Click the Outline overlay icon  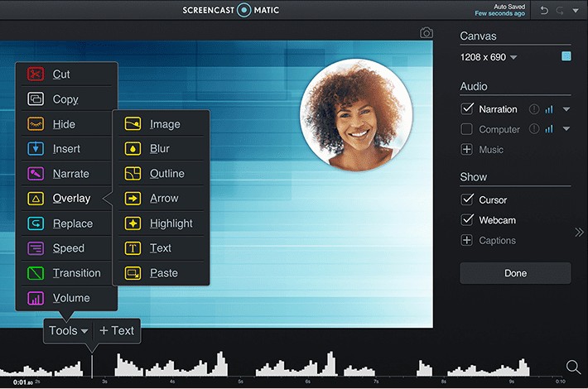click(x=133, y=174)
